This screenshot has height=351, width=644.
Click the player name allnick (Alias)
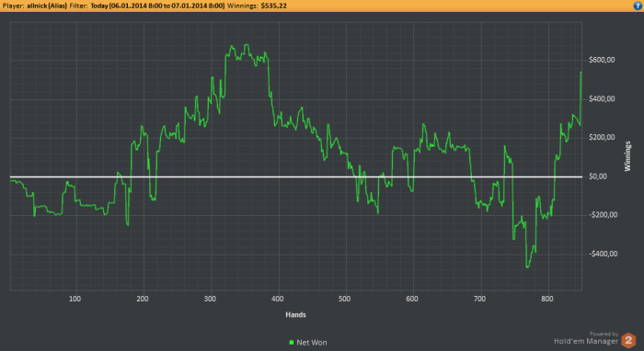click(47, 6)
